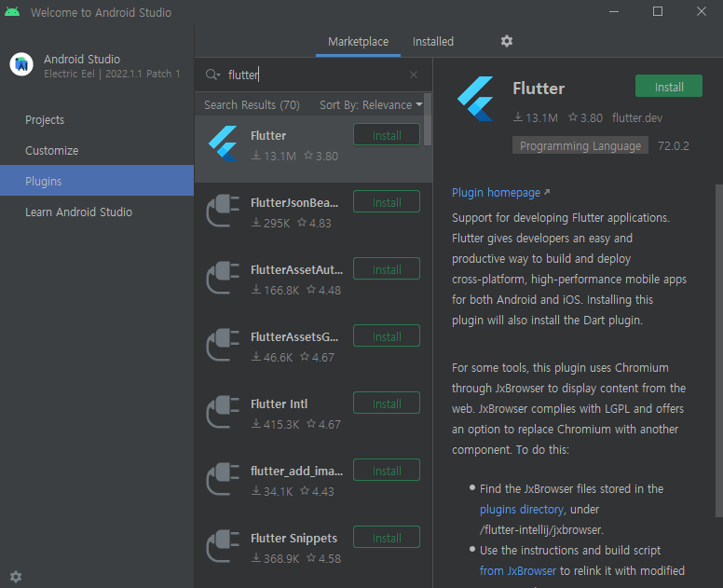The height and width of the screenshot is (588, 723).
Task: Open the Sort By: Relevance dropdown
Action: (x=371, y=105)
